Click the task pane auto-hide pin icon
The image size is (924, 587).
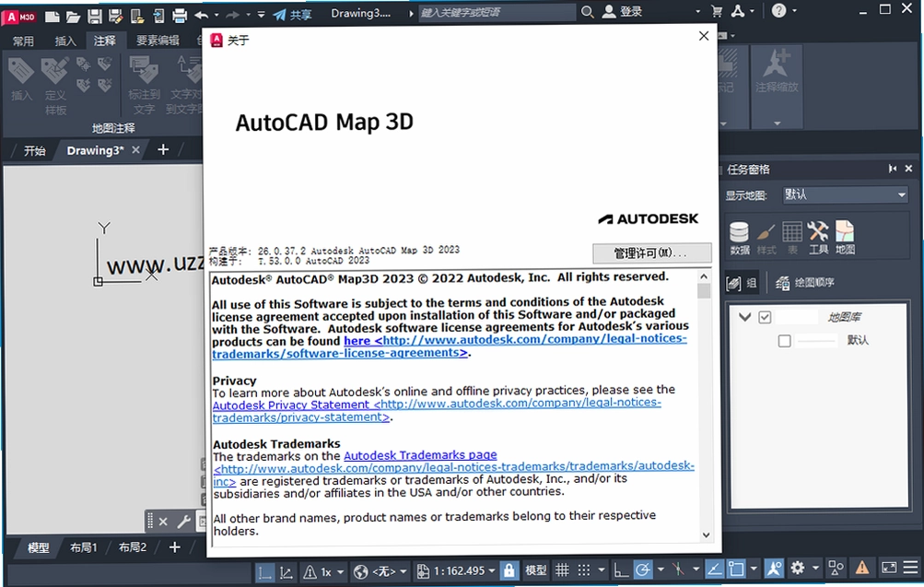[x=892, y=169]
